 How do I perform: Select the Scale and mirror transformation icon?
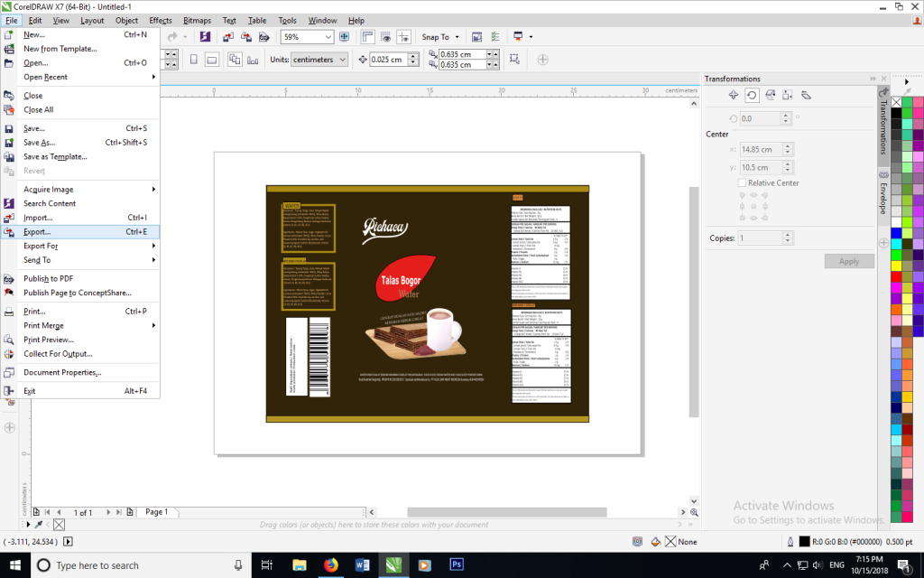[770, 95]
